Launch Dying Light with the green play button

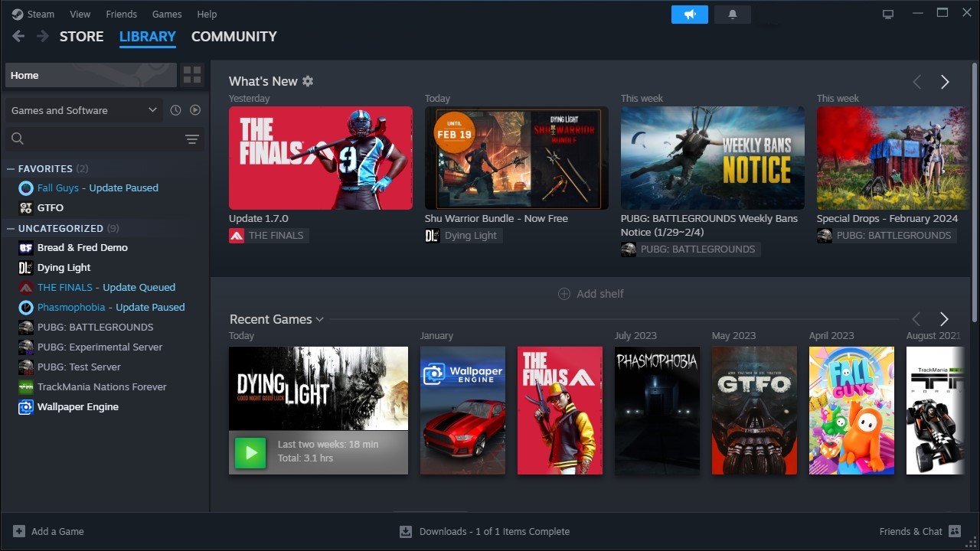coord(250,452)
